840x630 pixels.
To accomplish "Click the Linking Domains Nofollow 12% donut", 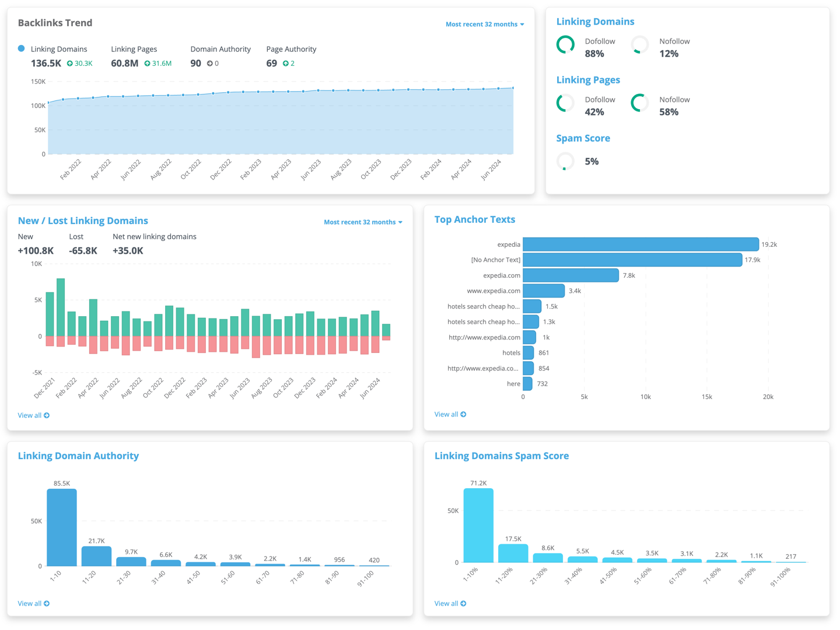I will tap(640, 44).
